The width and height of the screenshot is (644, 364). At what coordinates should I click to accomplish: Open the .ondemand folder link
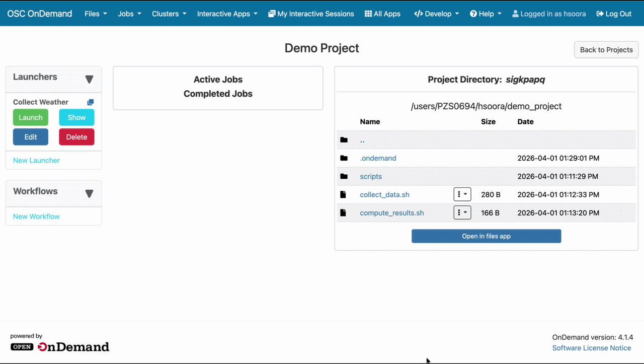click(378, 158)
